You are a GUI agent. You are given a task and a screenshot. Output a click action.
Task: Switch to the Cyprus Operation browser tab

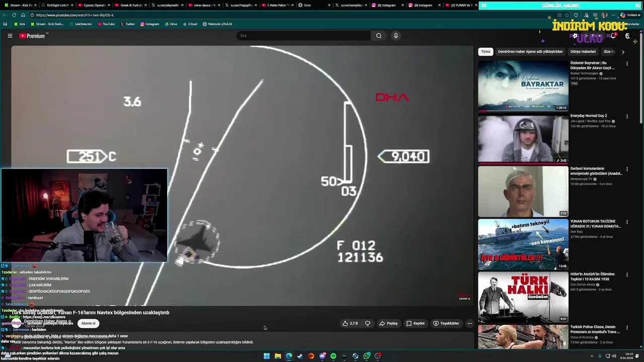coord(94,5)
